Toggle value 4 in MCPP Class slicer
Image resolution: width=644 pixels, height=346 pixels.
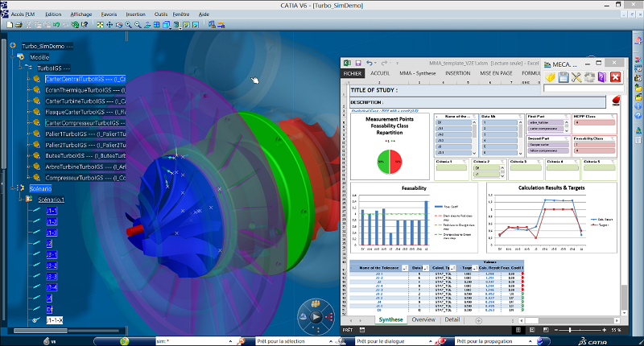tap(593, 122)
